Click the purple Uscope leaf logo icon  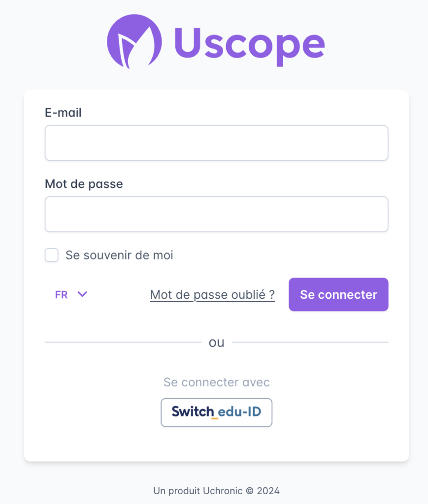coord(134,41)
